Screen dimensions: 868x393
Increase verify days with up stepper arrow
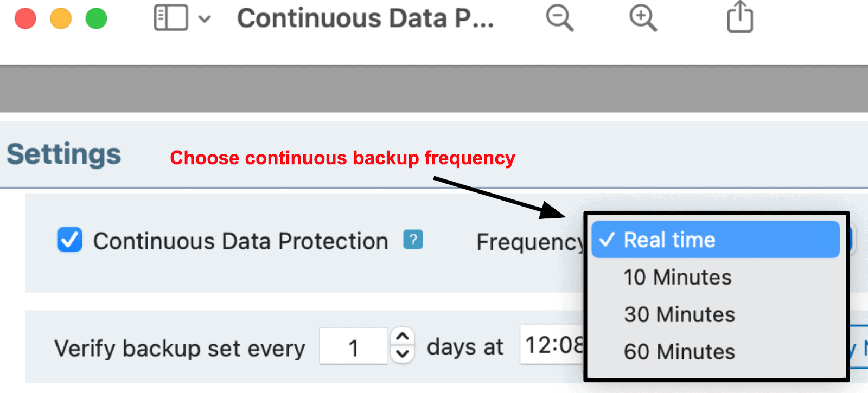click(402, 337)
